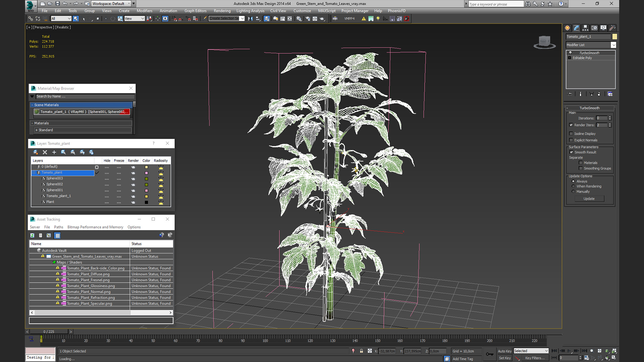Click the Sphere003 layer color swatch
The image size is (644, 362).
tap(146, 179)
